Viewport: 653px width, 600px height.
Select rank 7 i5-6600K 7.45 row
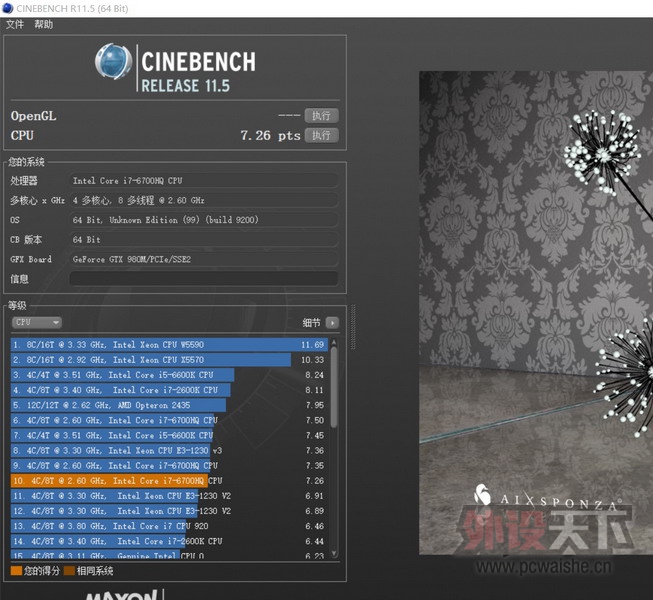(x=169, y=436)
